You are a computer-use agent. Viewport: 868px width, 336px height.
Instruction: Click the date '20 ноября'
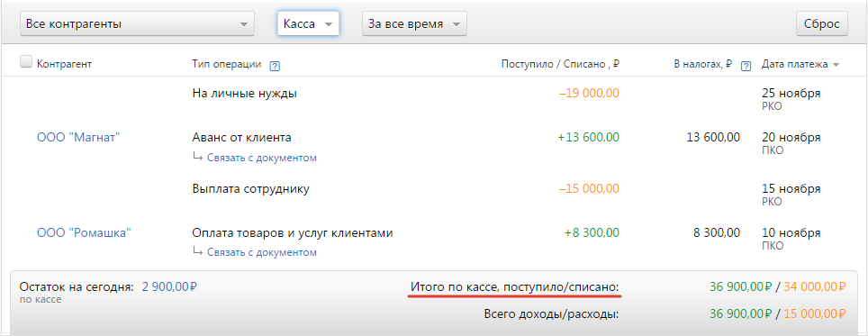791,137
